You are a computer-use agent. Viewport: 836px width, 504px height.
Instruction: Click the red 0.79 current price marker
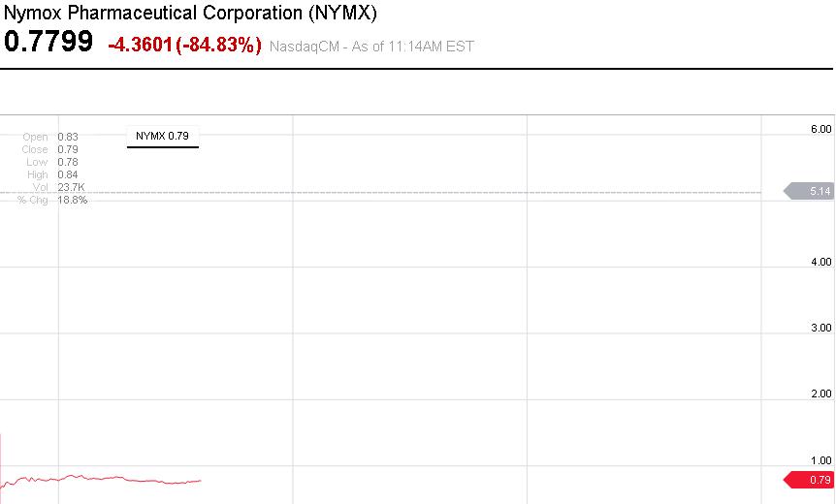coord(809,480)
